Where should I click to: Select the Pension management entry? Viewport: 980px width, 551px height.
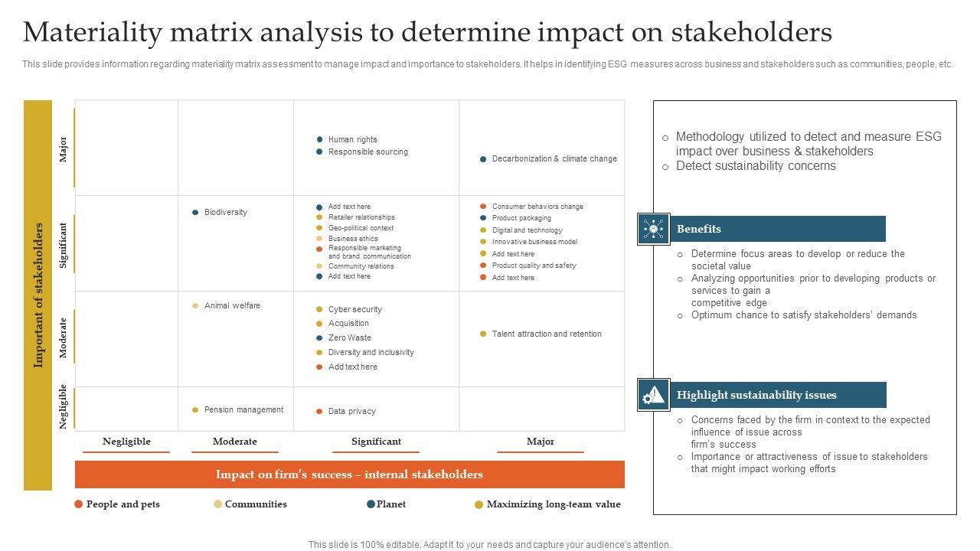pyautogui.click(x=243, y=409)
